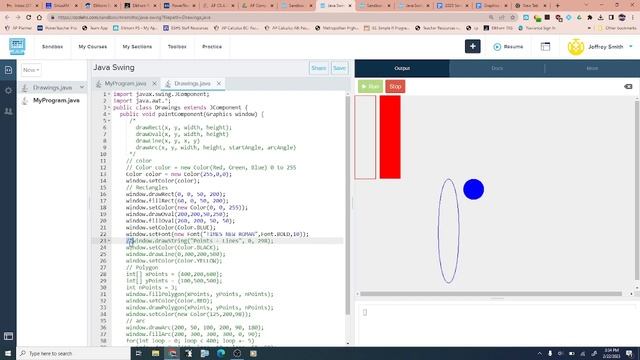Bookmark this page with the star icon

(513, 18)
